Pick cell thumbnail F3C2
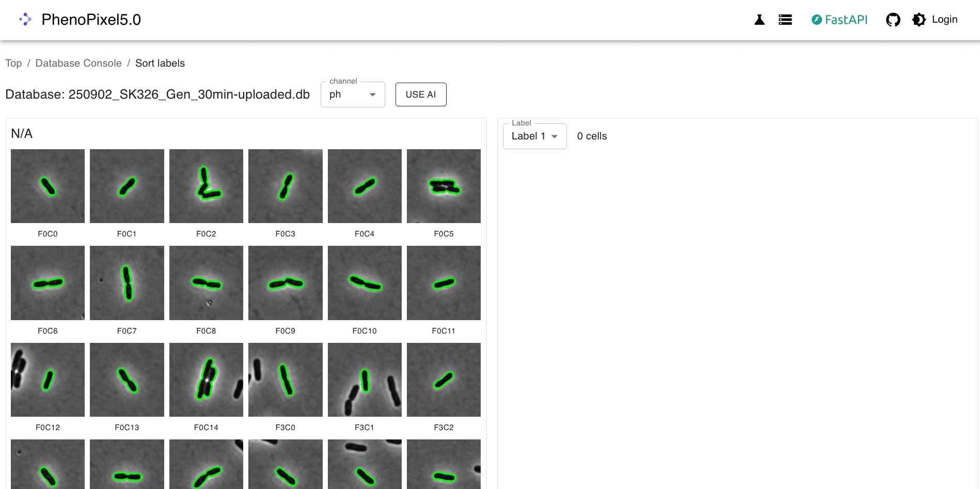The height and width of the screenshot is (489, 980). (444, 380)
